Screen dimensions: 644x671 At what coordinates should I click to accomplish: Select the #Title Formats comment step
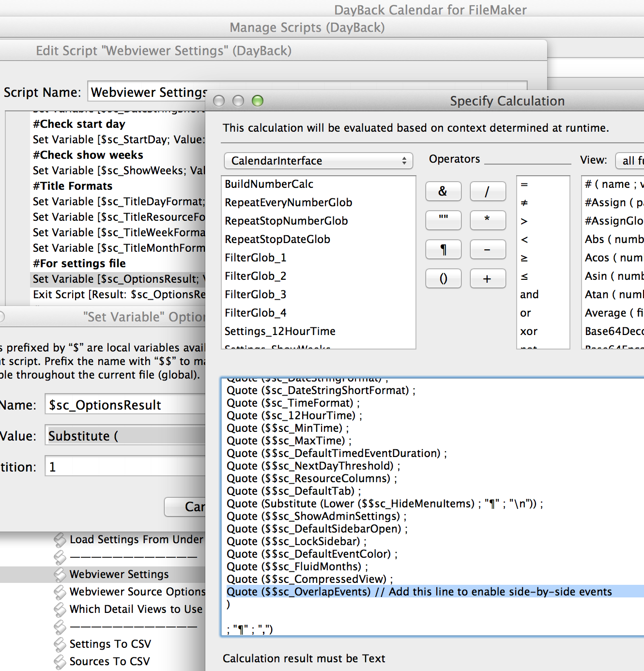[x=73, y=186]
